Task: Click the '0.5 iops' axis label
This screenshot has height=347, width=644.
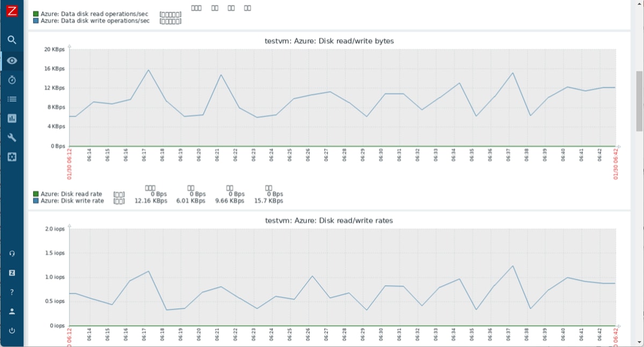Action: [x=56, y=301]
